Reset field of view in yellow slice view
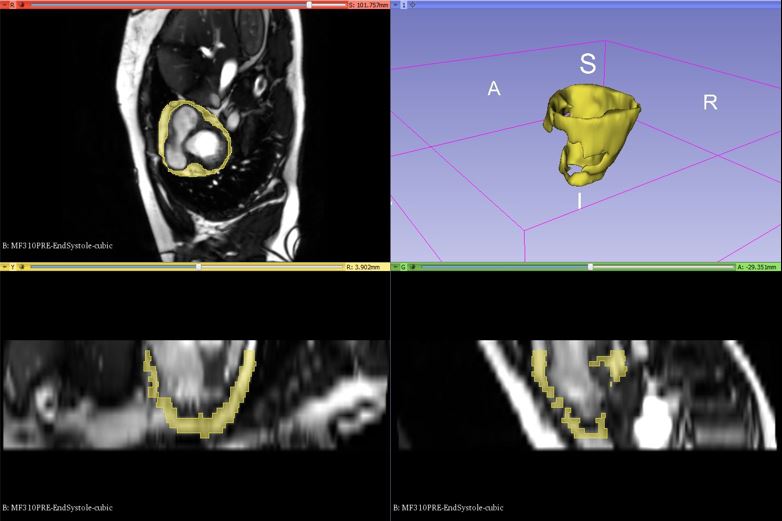This screenshot has height=521, width=782. click(x=22, y=267)
